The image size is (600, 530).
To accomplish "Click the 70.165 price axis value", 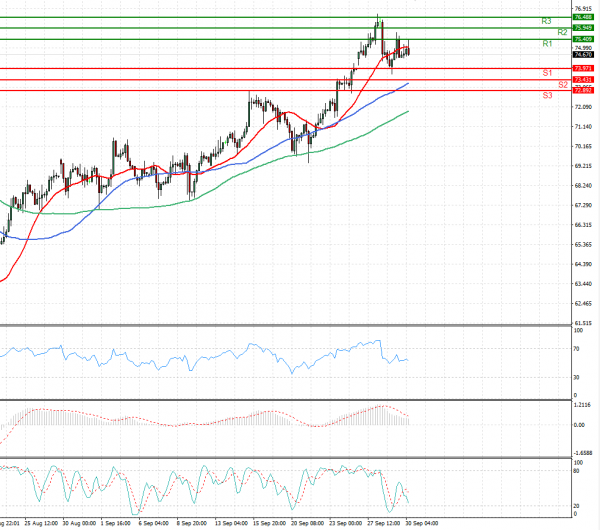I will (583, 147).
